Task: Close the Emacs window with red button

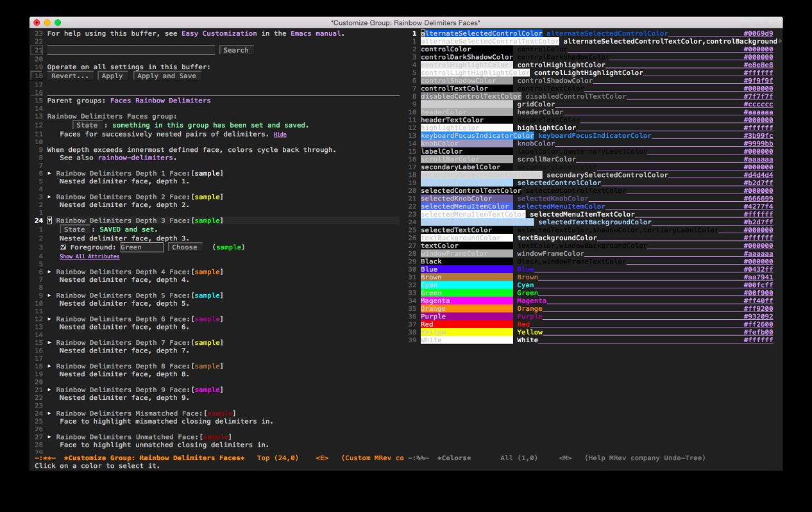Action: pos(37,22)
